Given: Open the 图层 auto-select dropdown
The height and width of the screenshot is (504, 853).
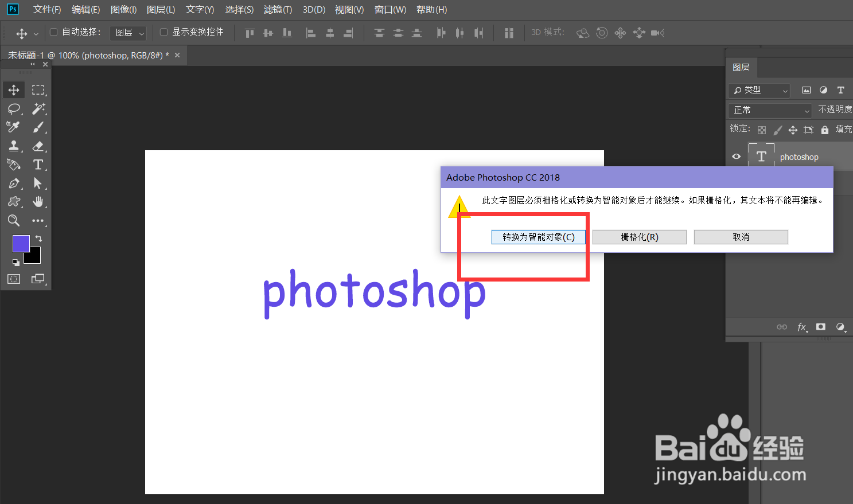Looking at the screenshot, I should click(128, 33).
